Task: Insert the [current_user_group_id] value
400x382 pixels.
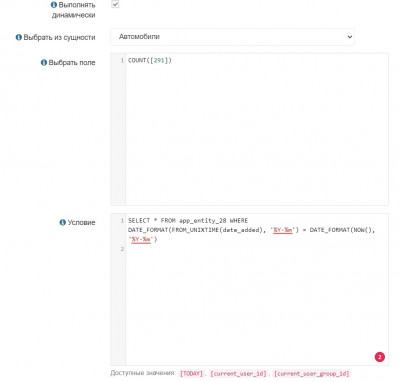Action: [x=312, y=374]
